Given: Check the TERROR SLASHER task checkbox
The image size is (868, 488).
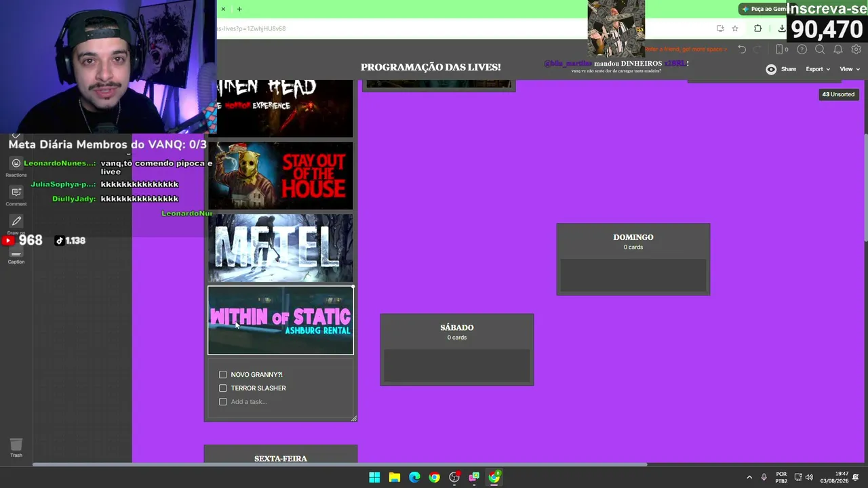Looking at the screenshot, I should click(223, 388).
